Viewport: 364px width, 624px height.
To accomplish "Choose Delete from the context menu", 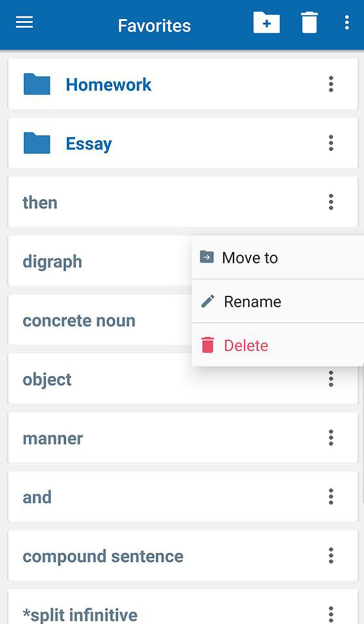I will (246, 346).
